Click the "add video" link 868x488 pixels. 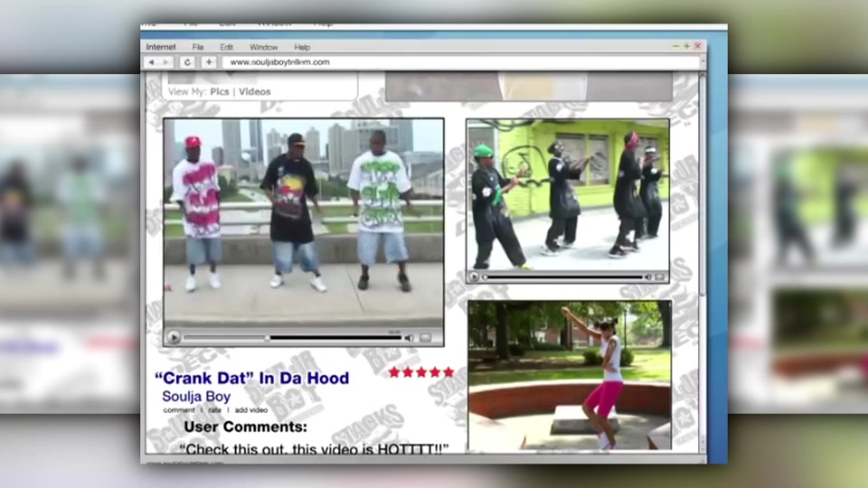pyautogui.click(x=250, y=410)
